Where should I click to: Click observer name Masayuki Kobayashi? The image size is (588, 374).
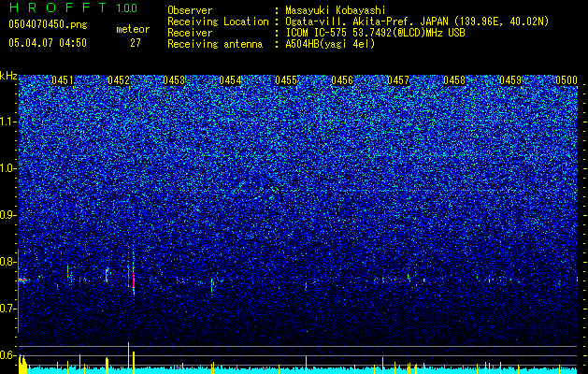[x=336, y=10]
